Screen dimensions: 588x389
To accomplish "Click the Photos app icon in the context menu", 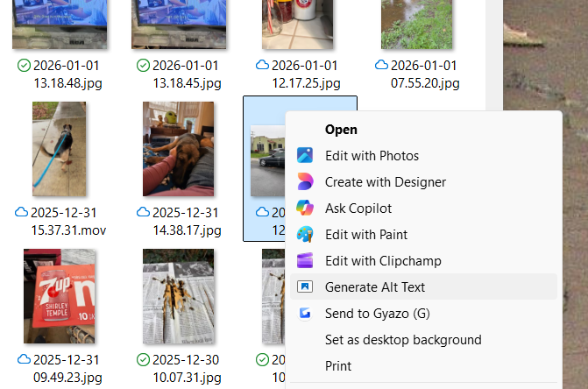I will 305,156.
